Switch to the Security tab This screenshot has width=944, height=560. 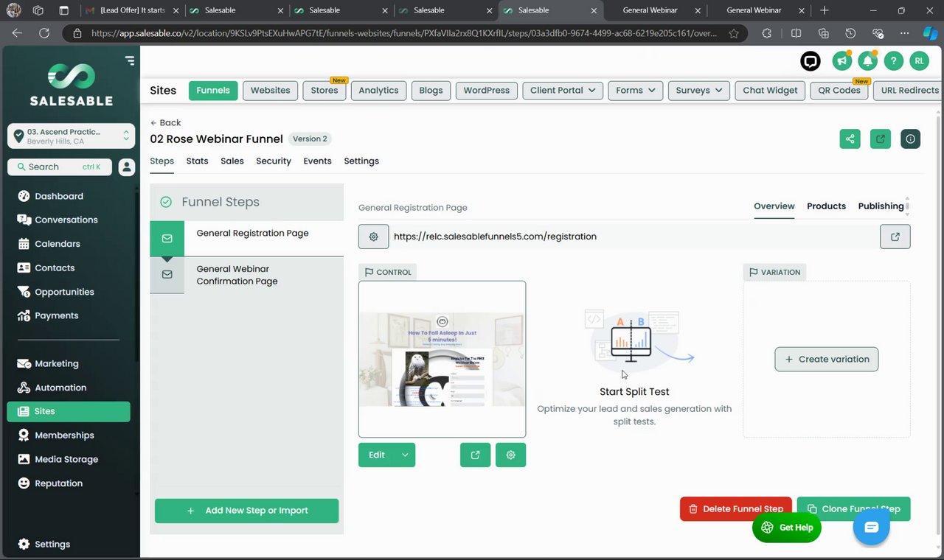click(274, 161)
